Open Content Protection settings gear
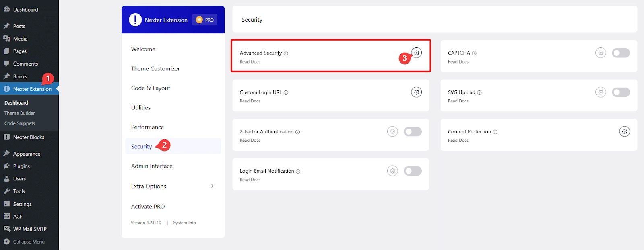This screenshot has width=644, height=250. click(x=624, y=131)
